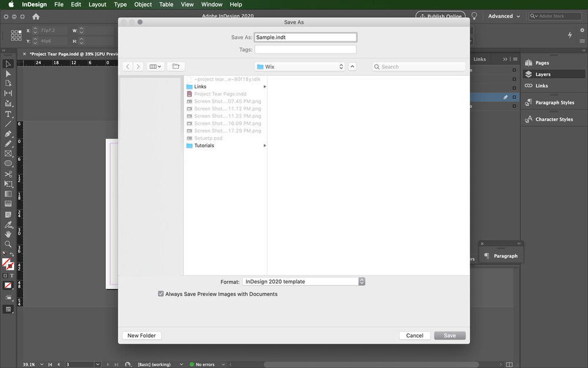The height and width of the screenshot is (368, 588).
Task: Pick the Direct Selection tool
Action: tap(8, 74)
